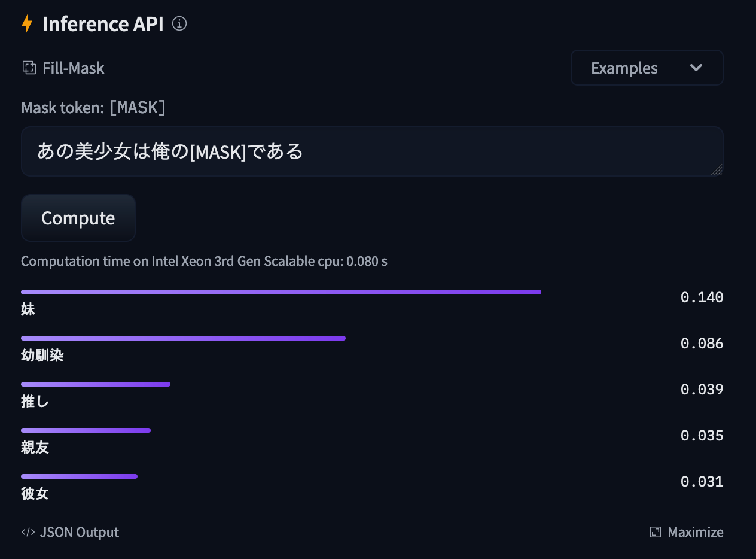Open the Examples dropdown

click(x=646, y=68)
